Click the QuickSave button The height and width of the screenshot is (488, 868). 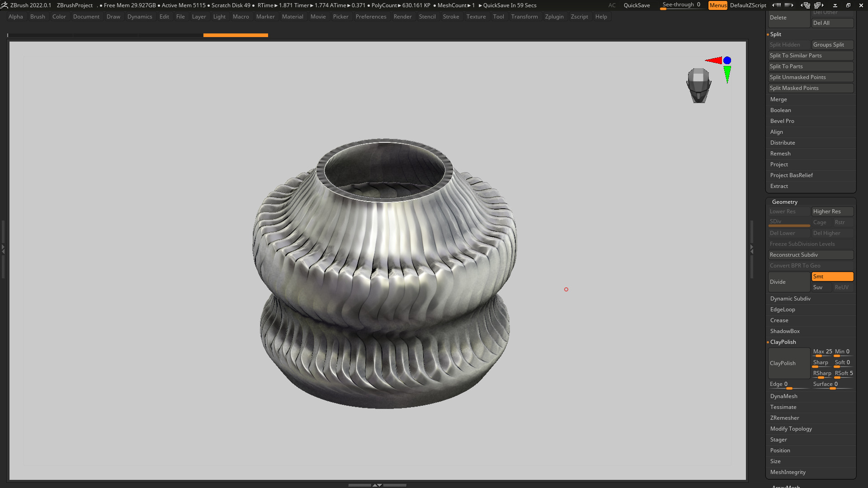(x=637, y=5)
